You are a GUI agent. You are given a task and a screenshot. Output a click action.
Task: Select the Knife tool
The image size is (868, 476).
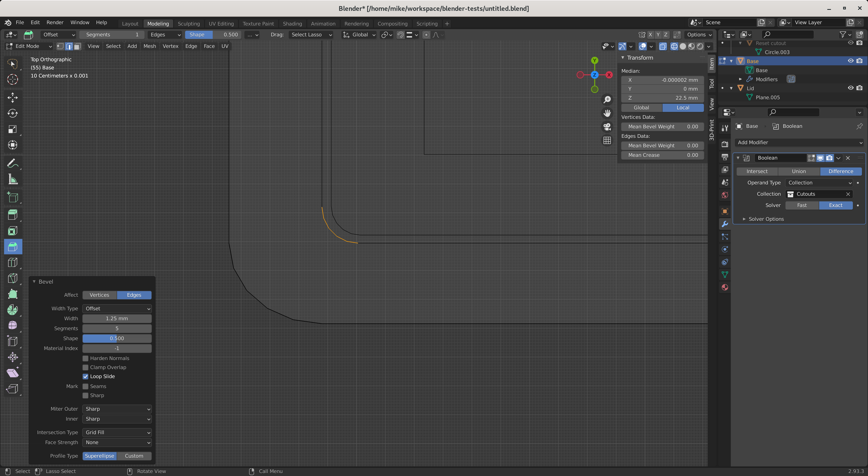click(x=12, y=278)
